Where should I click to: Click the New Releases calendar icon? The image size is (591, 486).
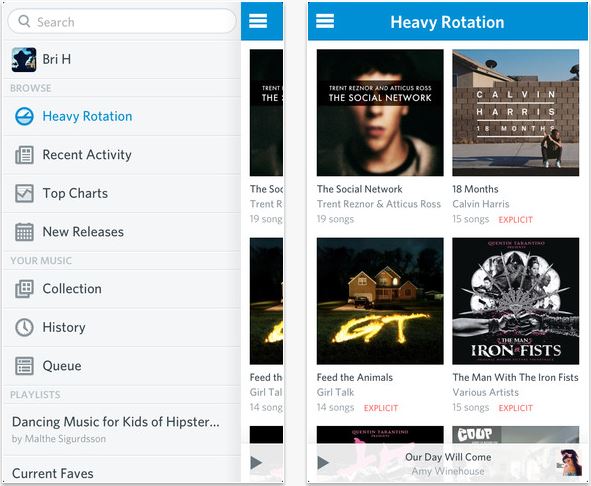pos(24,232)
